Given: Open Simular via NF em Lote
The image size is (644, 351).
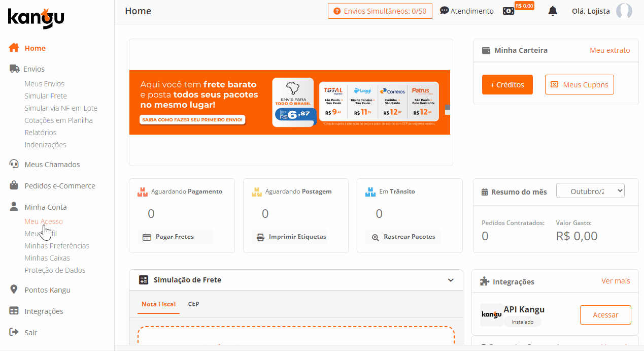Looking at the screenshot, I should (x=61, y=108).
